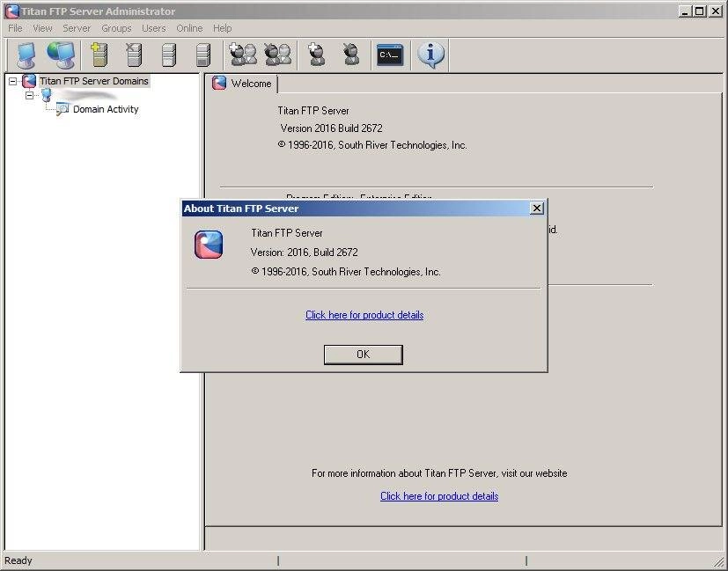Viewport: 728px width, 571px height.
Task: Open the File menu
Action: 15,28
